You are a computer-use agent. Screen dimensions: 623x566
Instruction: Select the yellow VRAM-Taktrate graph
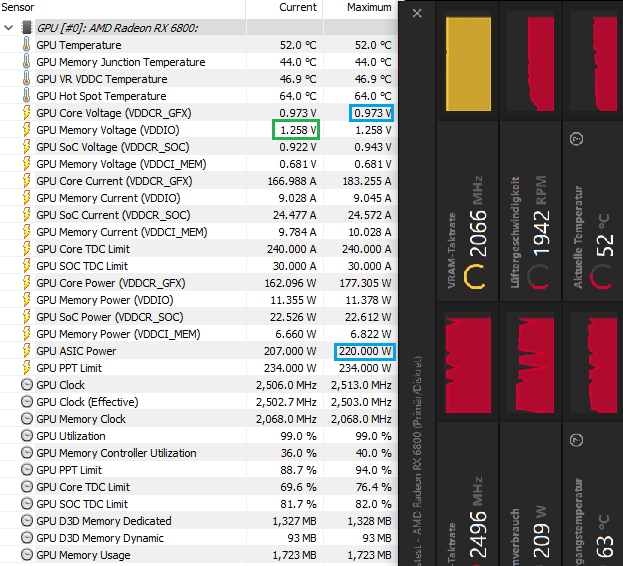(x=468, y=64)
